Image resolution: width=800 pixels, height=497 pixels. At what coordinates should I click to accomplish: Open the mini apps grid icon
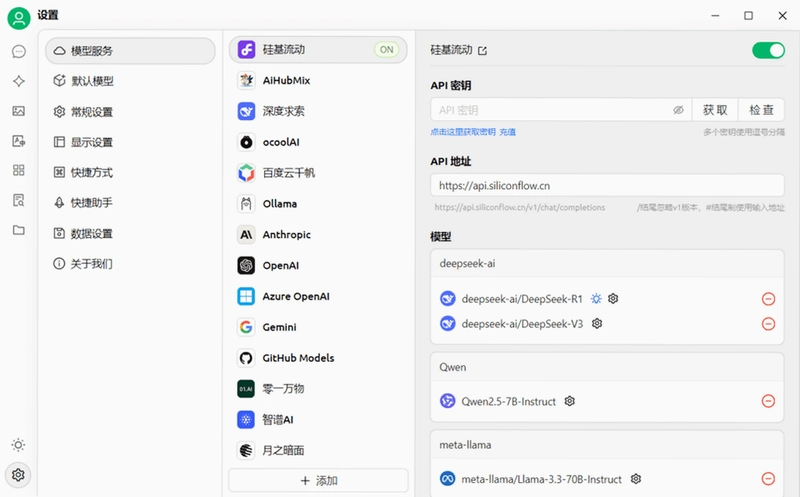click(x=19, y=170)
